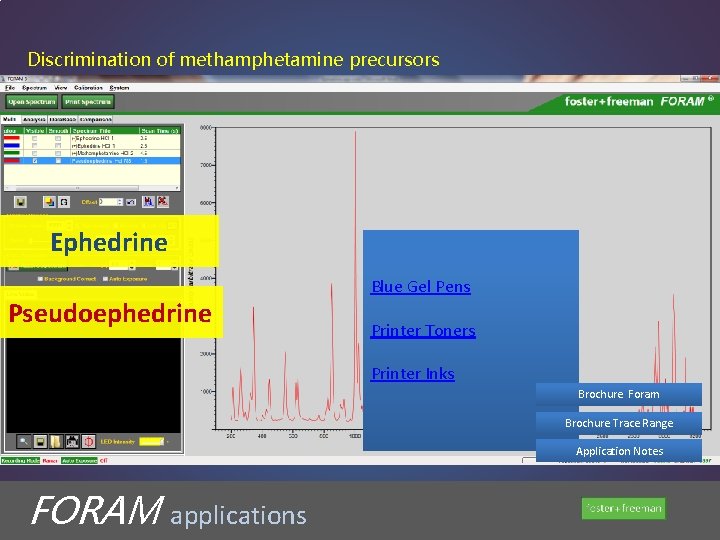Click the red colour swatch of first Ephedrine row
Screen dimensions: 720x540
point(11,138)
